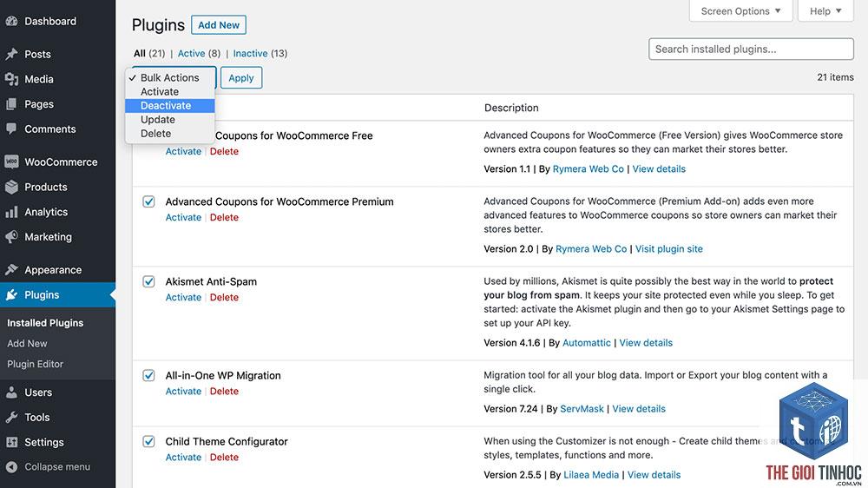Open Lilaea Media author link
Image resolution: width=868 pixels, height=488 pixels.
591,475
